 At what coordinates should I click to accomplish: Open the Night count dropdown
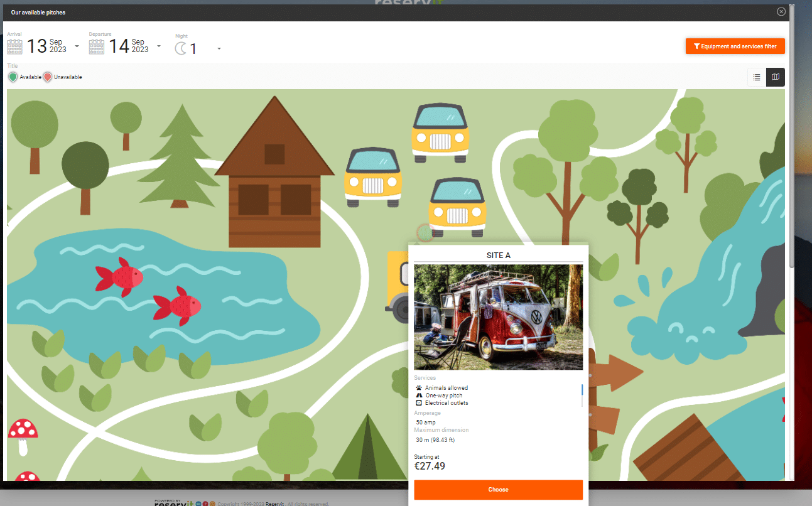click(x=219, y=49)
